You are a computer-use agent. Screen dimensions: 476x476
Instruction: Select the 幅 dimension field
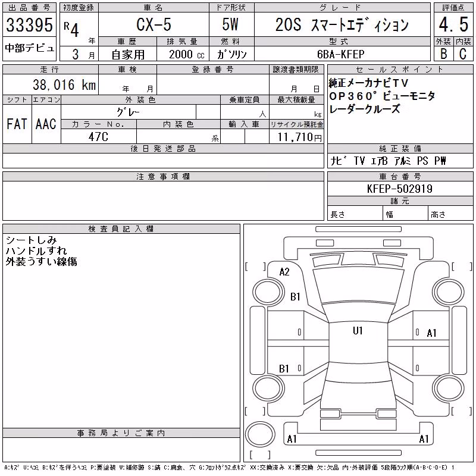click(x=405, y=213)
